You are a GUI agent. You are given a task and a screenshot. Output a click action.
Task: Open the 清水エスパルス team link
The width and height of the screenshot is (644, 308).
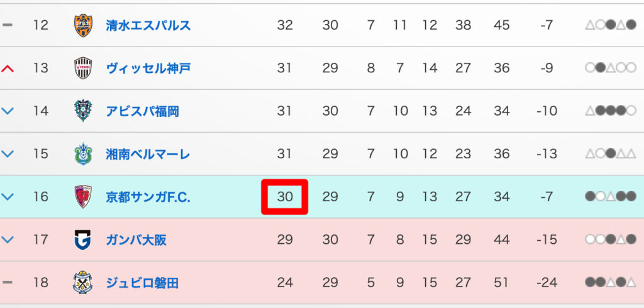tap(148, 25)
